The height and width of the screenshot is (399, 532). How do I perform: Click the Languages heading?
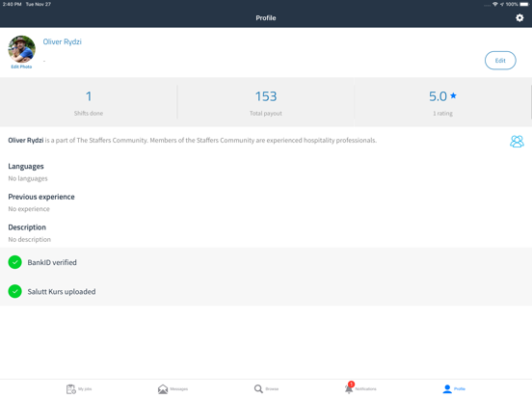[x=26, y=166]
